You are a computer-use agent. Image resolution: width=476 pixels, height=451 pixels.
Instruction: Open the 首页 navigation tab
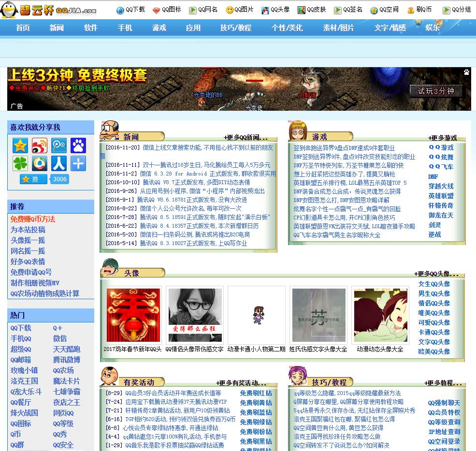point(23,28)
